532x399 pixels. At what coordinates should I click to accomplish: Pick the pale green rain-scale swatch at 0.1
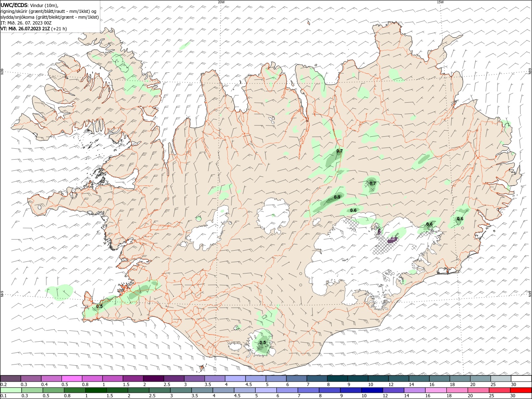tap(11, 390)
